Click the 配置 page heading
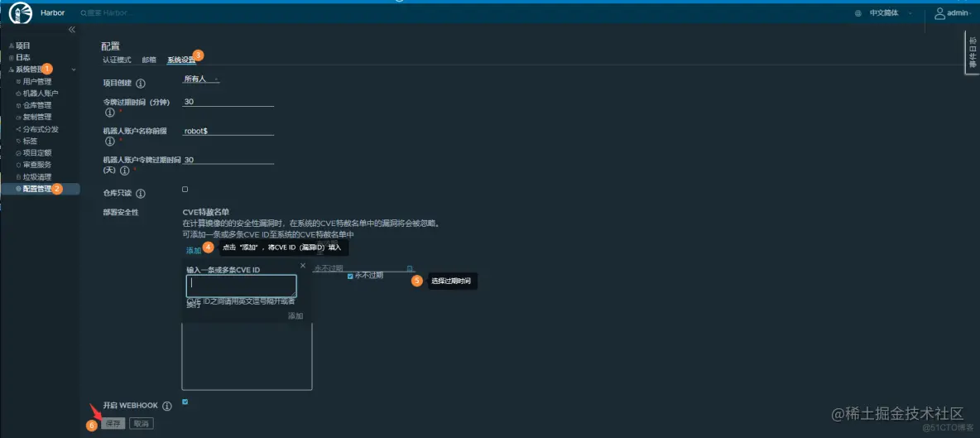 pos(110,46)
